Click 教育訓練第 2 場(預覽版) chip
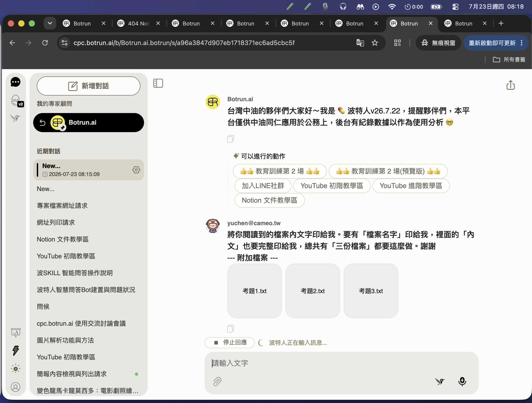 click(x=388, y=171)
